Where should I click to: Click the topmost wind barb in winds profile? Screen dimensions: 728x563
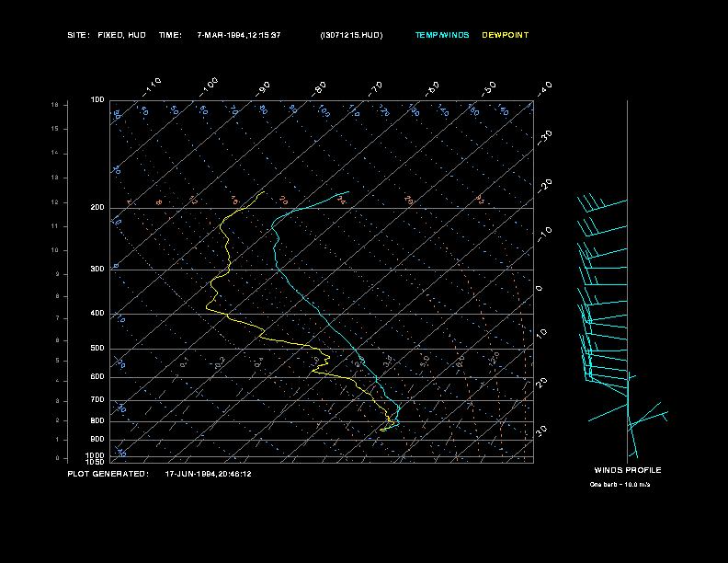(x=602, y=201)
